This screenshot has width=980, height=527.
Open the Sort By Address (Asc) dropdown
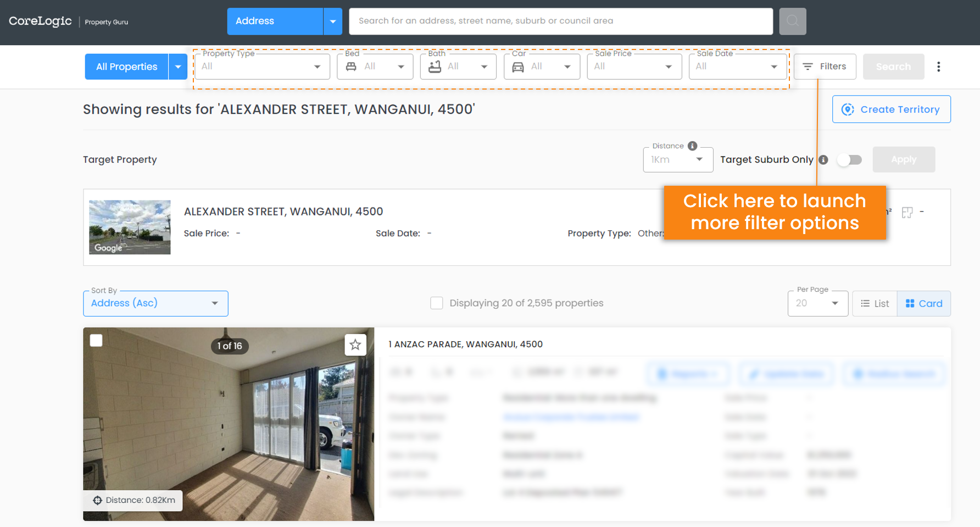[155, 303]
